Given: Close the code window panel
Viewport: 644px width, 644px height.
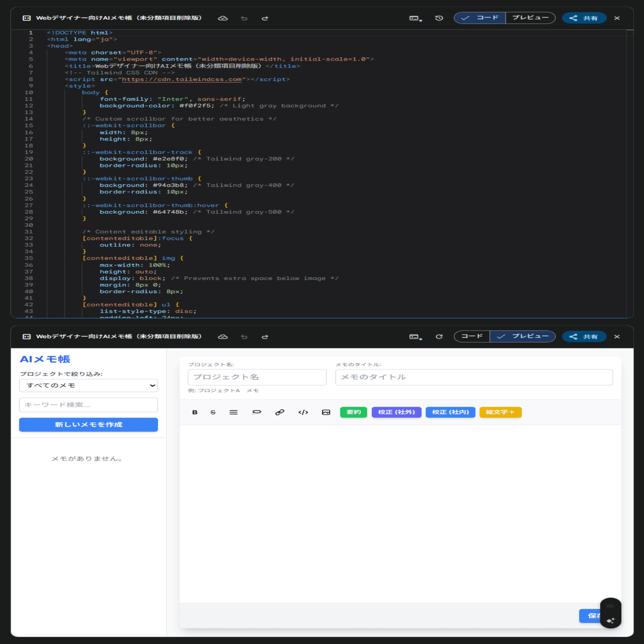Looking at the screenshot, I should point(617,18).
